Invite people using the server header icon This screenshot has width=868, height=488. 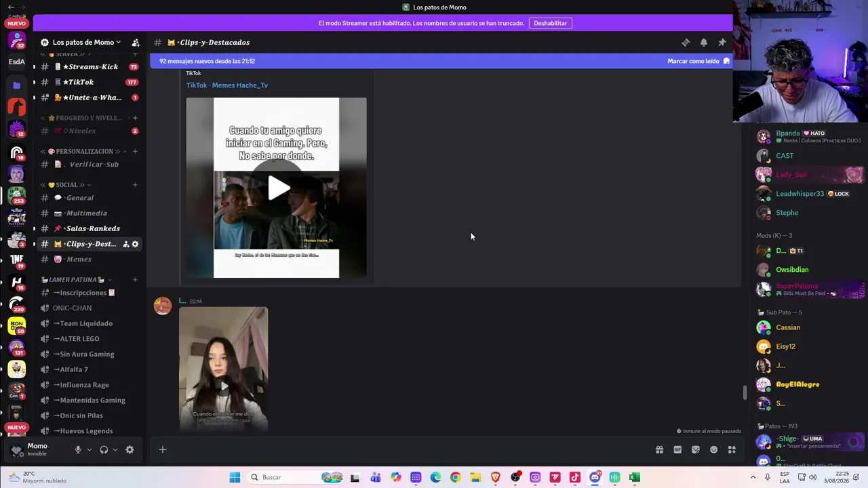(x=136, y=42)
